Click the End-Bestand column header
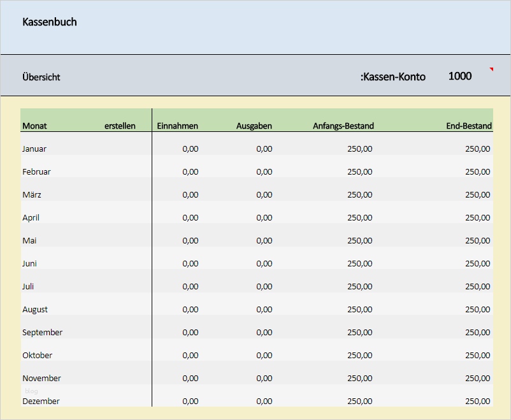The width and height of the screenshot is (511, 420). click(x=470, y=126)
